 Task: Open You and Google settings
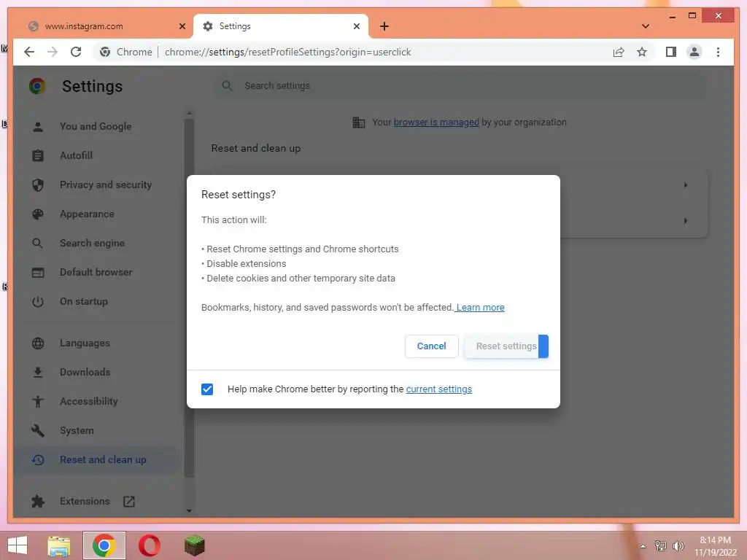click(96, 126)
